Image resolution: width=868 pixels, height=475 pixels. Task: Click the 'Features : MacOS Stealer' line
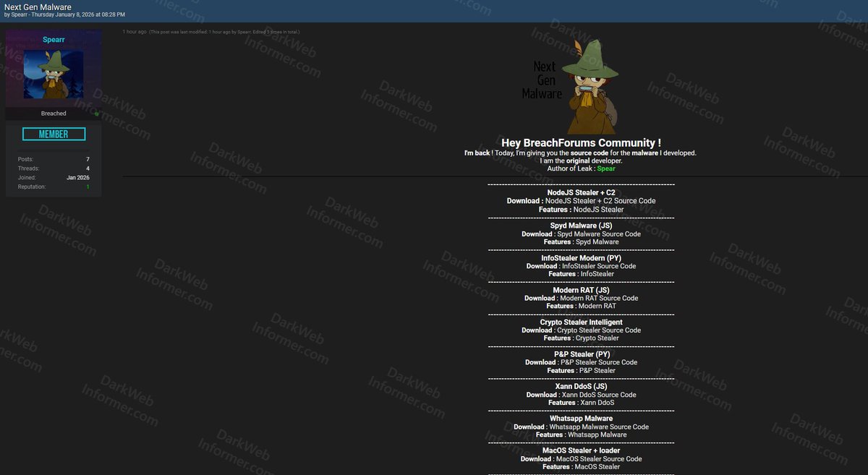point(581,467)
